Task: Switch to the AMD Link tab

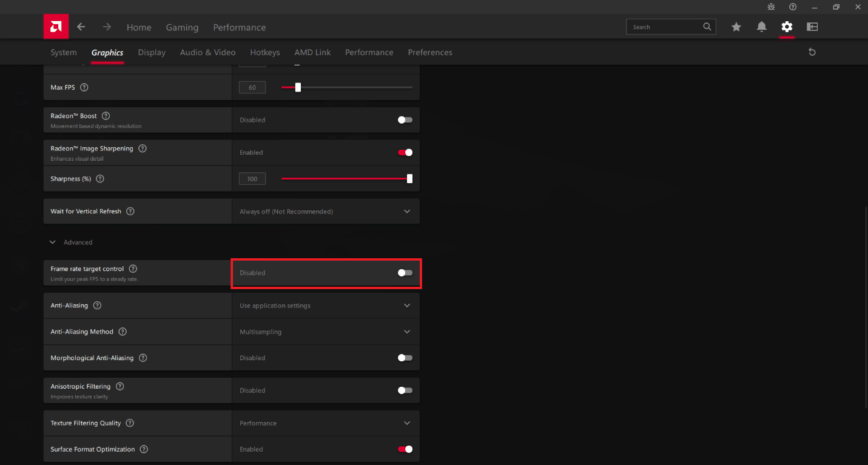Action: [312, 52]
